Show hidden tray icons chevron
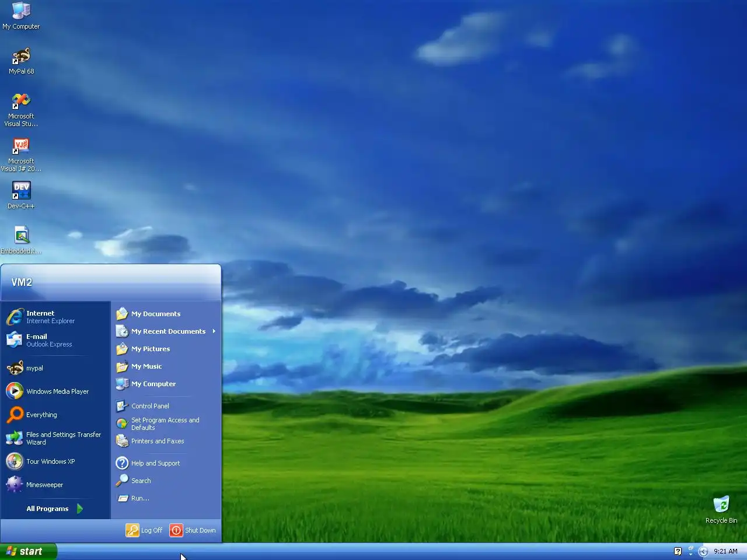747x560 pixels. tap(703, 551)
